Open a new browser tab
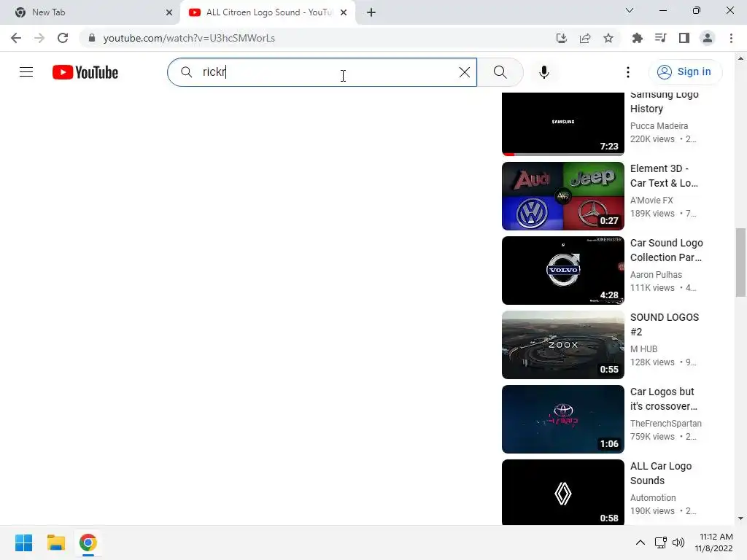Viewport: 747px width, 560px height. (x=371, y=12)
